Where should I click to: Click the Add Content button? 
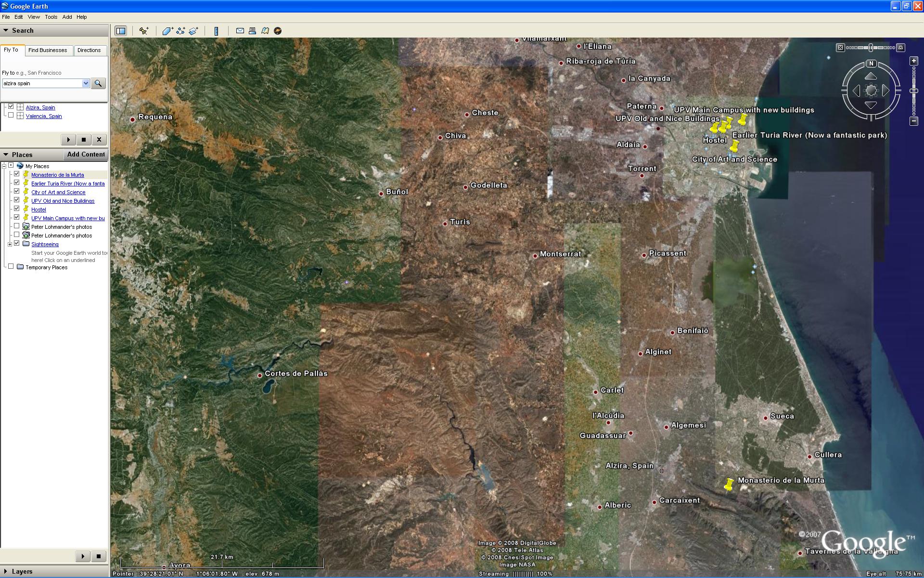[86, 155]
